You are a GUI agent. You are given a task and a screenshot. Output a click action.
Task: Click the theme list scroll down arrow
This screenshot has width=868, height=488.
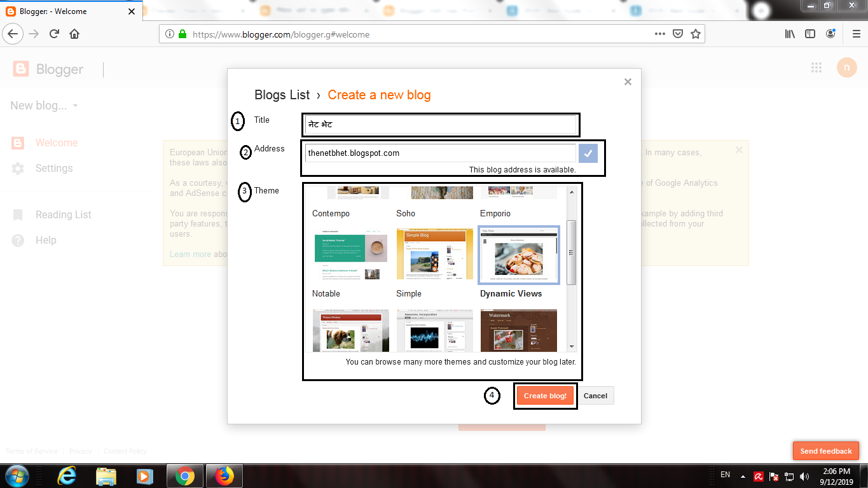point(572,347)
